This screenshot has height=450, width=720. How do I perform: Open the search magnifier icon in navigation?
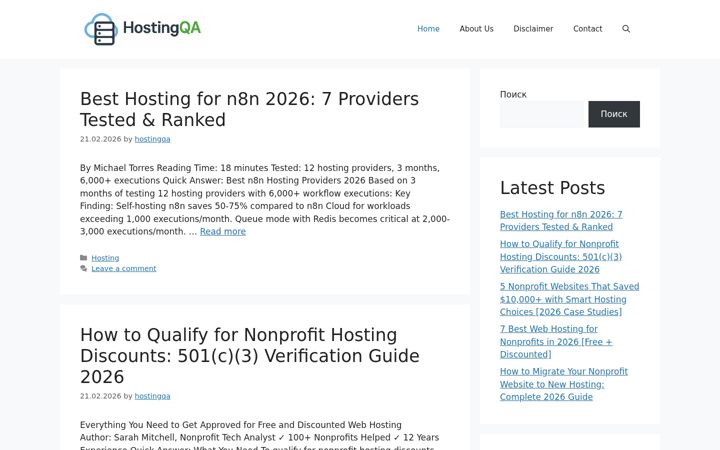pos(626,29)
